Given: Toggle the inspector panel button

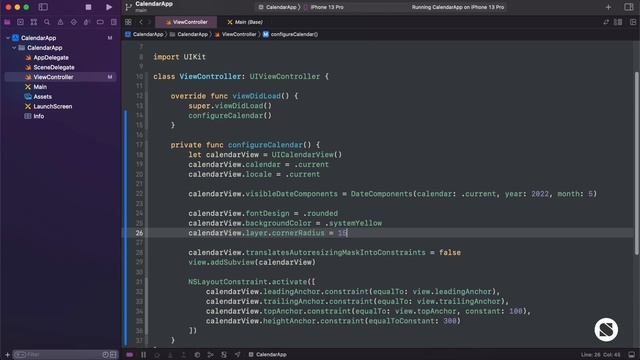Looking at the screenshot, I should (629, 7).
